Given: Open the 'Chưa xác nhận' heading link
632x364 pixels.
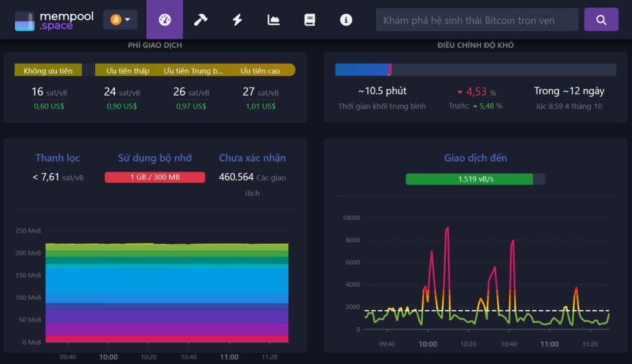Looking at the screenshot, I should [x=252, y=157].
